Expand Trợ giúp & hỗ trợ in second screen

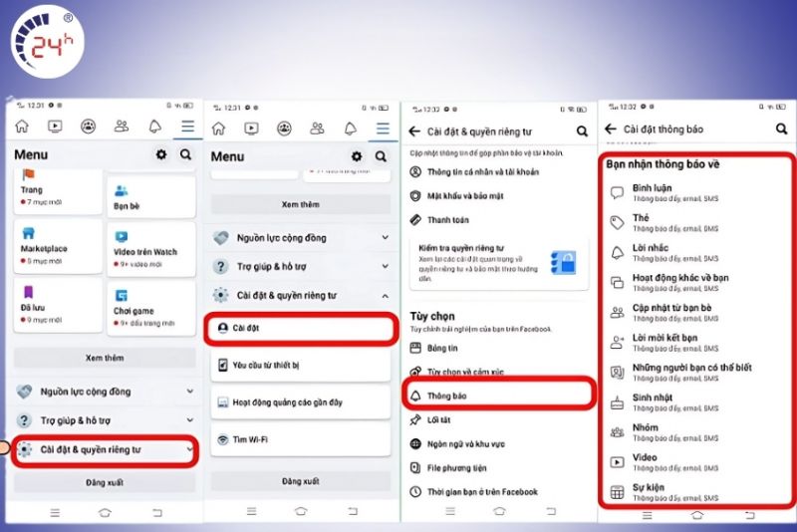tap(301, 266)
